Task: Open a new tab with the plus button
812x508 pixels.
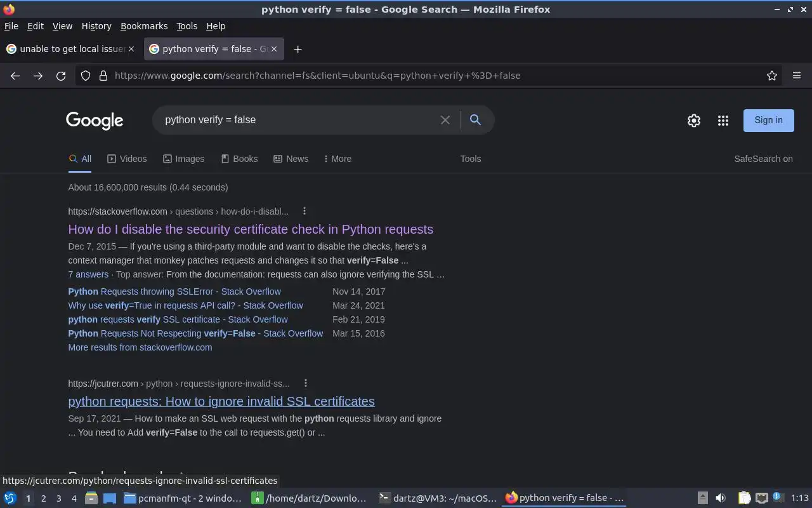Action: (298, 49)
